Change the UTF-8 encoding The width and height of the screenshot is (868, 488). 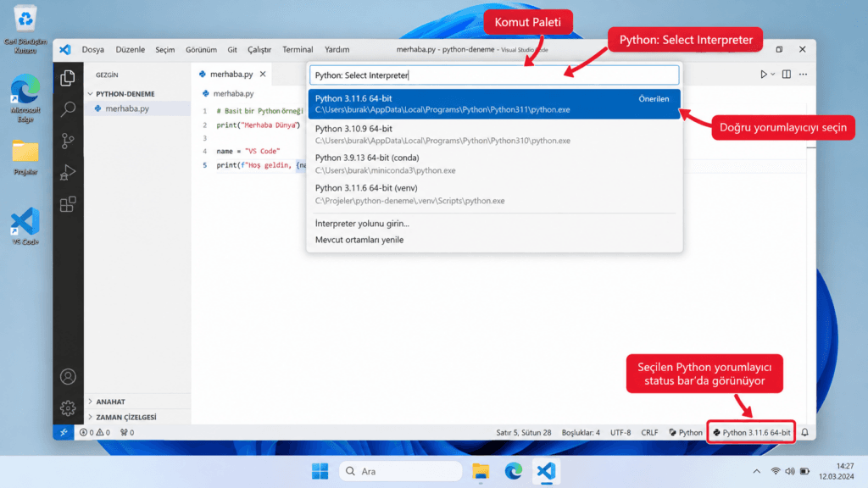620,433
